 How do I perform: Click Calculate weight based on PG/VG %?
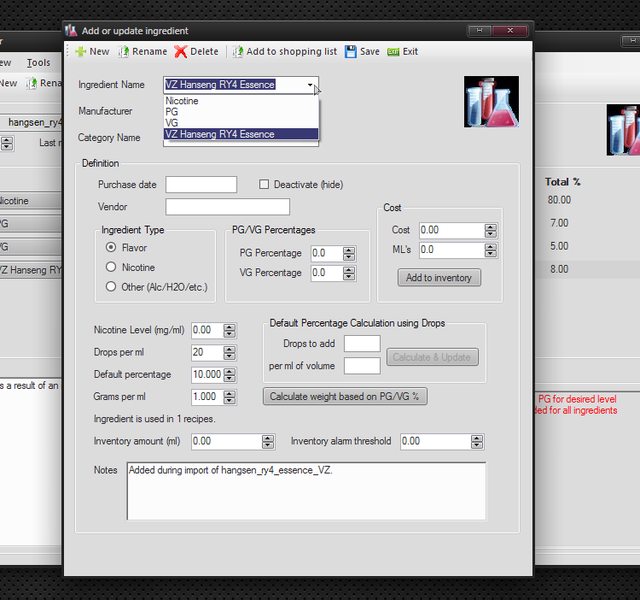(x=345, y=396)
